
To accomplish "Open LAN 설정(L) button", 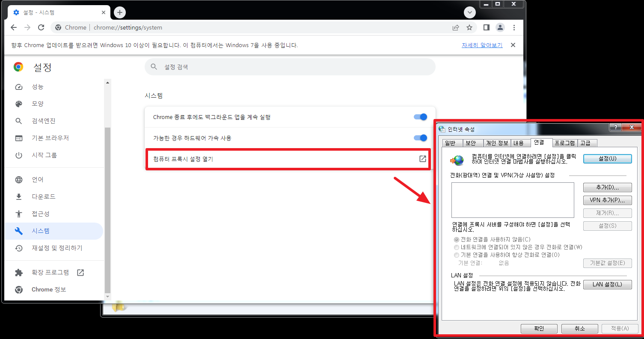I will point(608,285).
